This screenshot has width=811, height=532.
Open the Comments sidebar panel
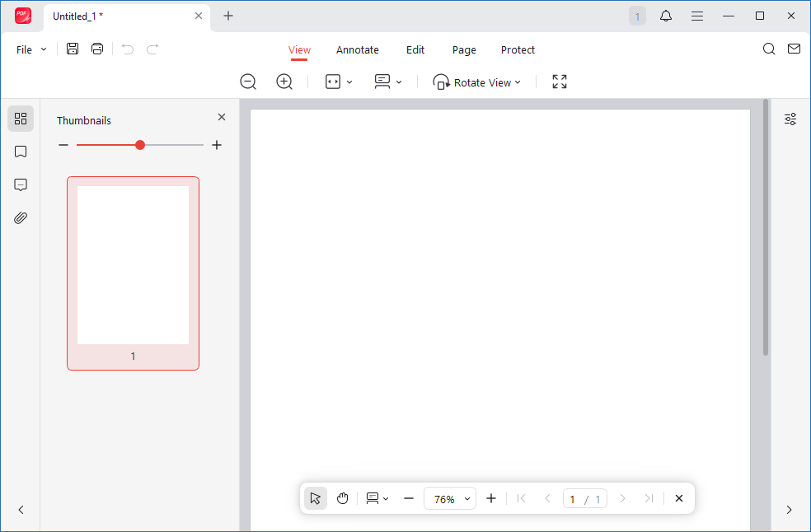[x=21, y=184]
